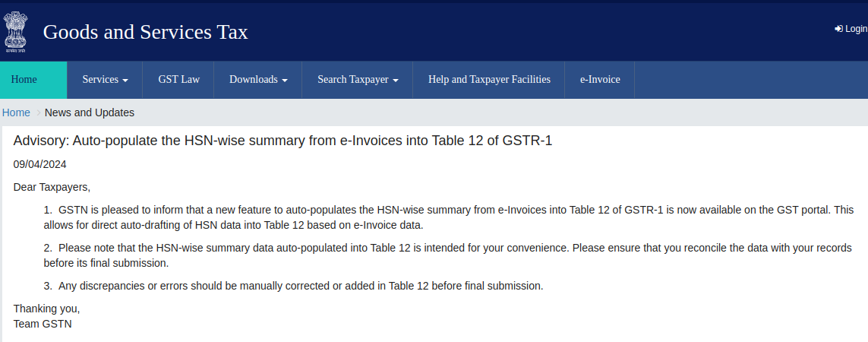The image size is (868, 342).
Task: Go to Help and Taxpayer Facilities
Action: 489,80
